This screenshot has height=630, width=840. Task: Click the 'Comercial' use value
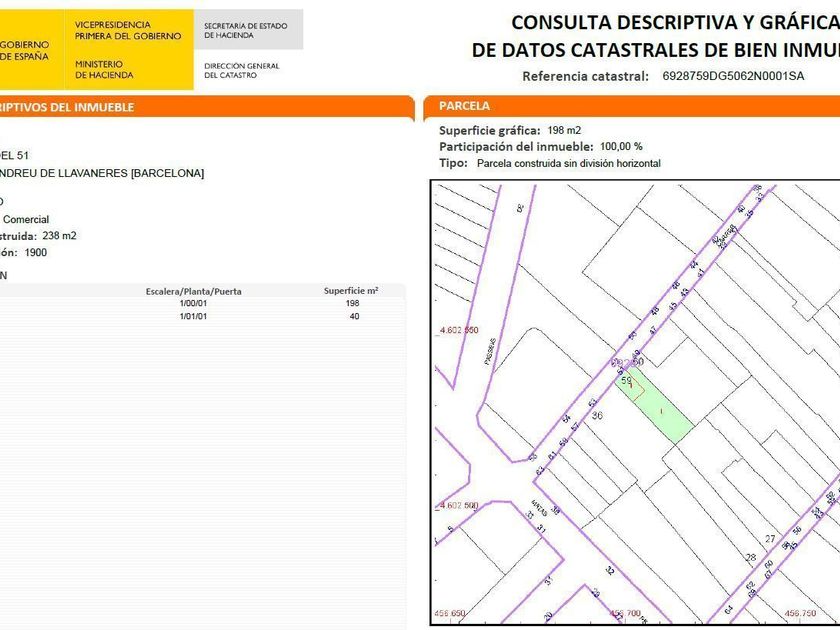(26, 219)
